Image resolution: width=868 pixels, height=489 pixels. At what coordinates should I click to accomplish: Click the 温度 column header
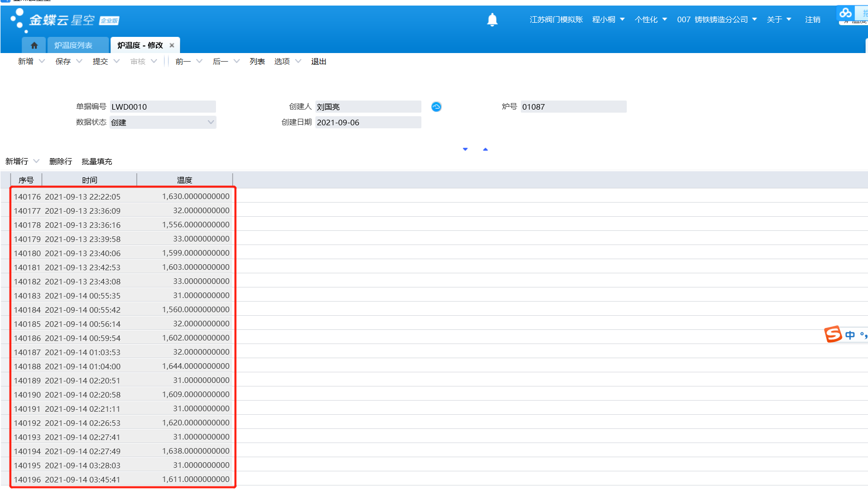click(185, 180)
